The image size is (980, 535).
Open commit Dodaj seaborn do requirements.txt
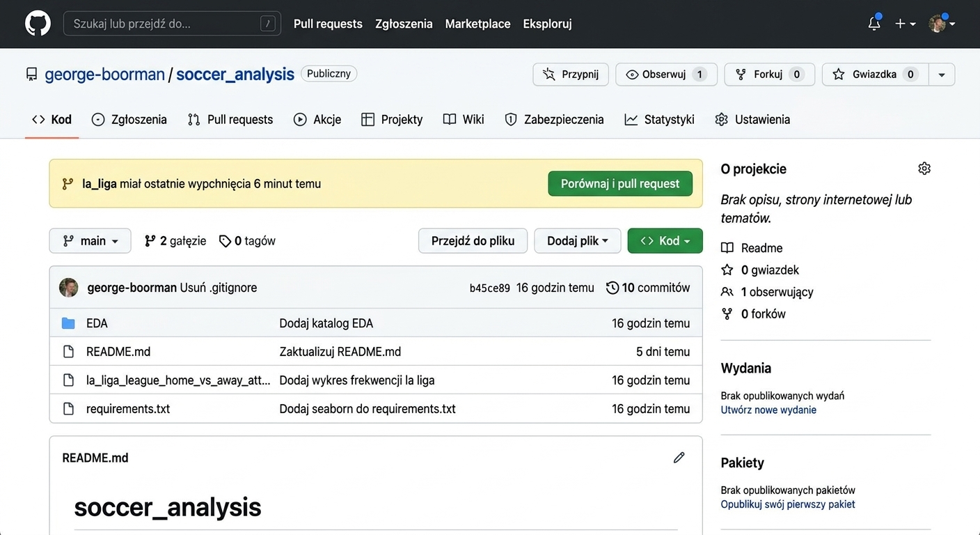pos(367,409)
